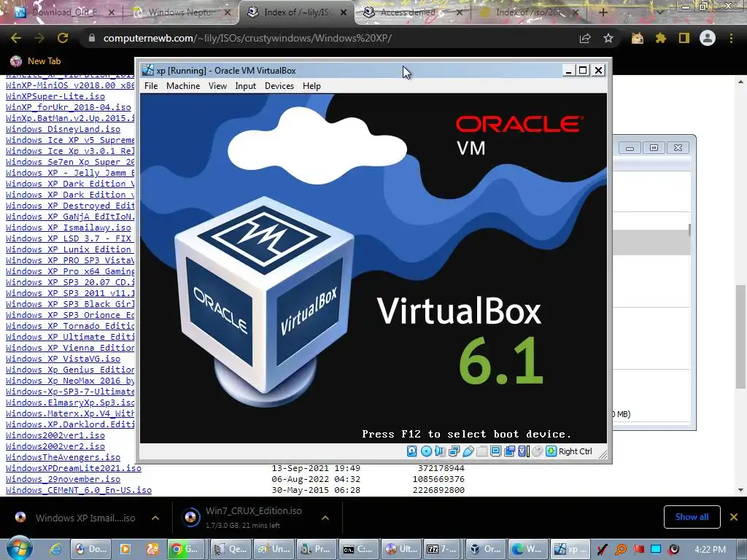Go back in Chrome browser

[16, 38]
